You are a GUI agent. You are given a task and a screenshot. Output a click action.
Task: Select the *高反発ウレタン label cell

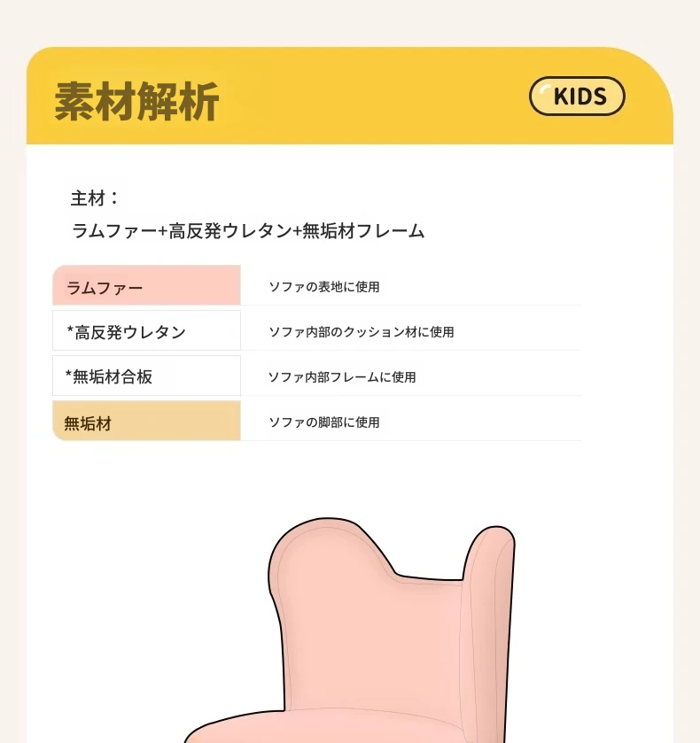pos(146,330)
